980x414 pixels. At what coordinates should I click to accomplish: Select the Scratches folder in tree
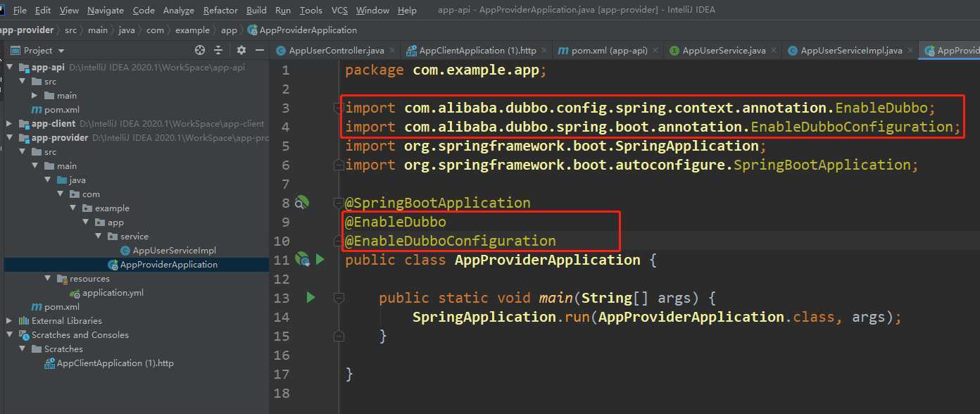(63, 349)
